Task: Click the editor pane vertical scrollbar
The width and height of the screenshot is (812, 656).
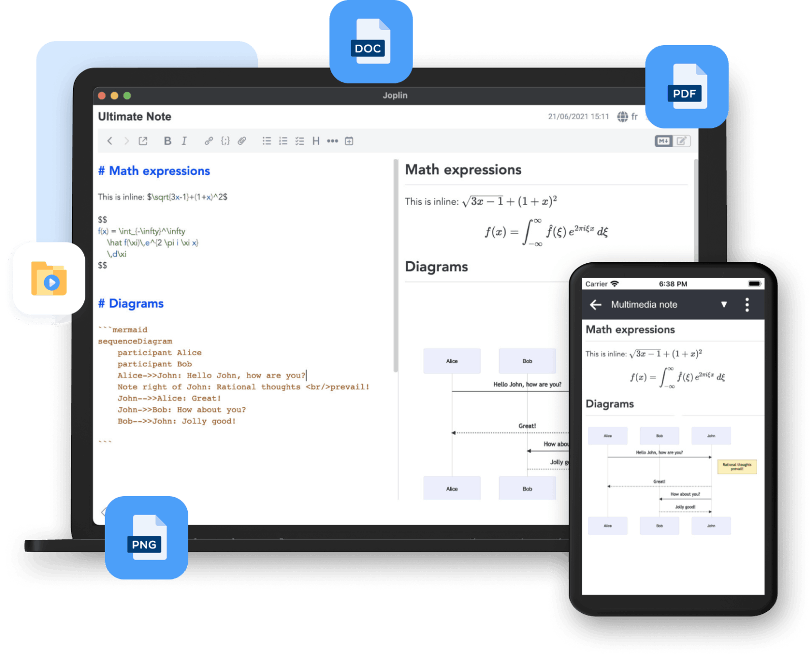Action: pos(395,266)
